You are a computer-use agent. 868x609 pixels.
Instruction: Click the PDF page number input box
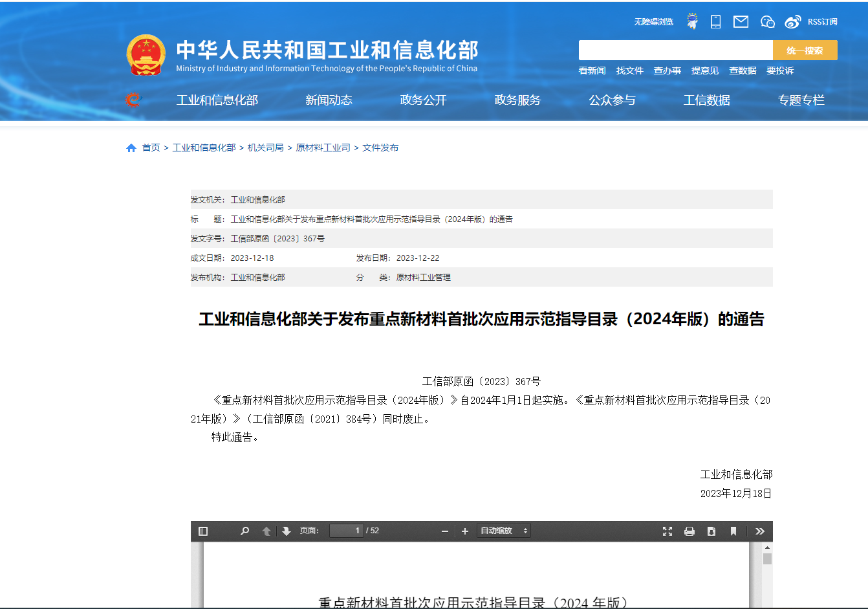346,531
